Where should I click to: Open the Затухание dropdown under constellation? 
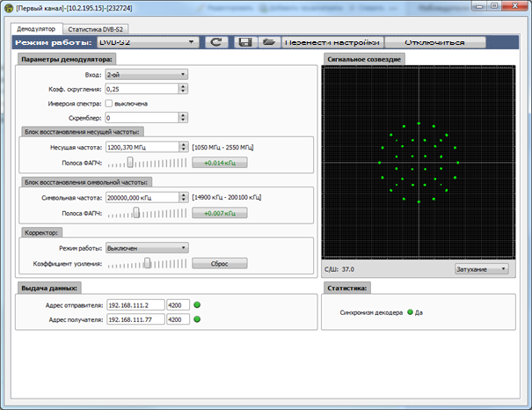pos(482,269)
